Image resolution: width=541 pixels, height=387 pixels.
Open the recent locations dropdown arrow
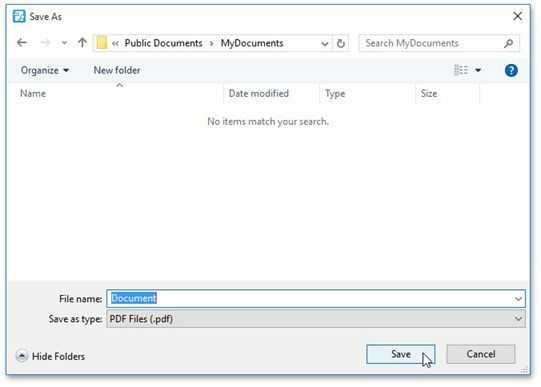click(x=64, y=43)
